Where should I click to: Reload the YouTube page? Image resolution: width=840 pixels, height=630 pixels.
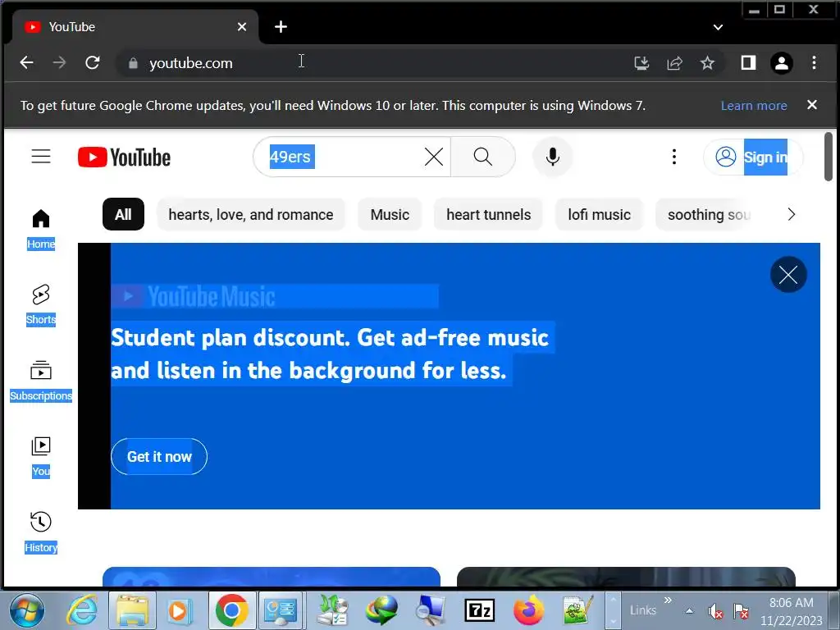pyautogui.click(x=93, y=62)
